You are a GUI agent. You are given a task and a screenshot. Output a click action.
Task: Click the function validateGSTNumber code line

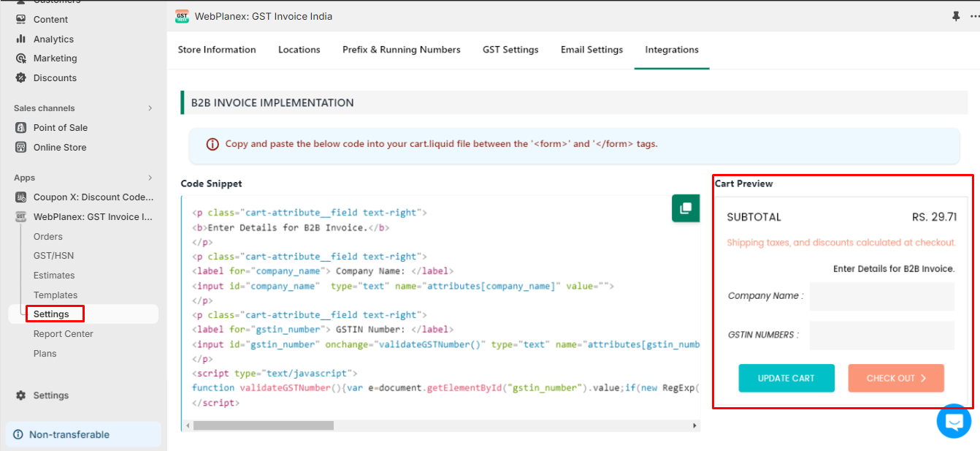point(445,388)
